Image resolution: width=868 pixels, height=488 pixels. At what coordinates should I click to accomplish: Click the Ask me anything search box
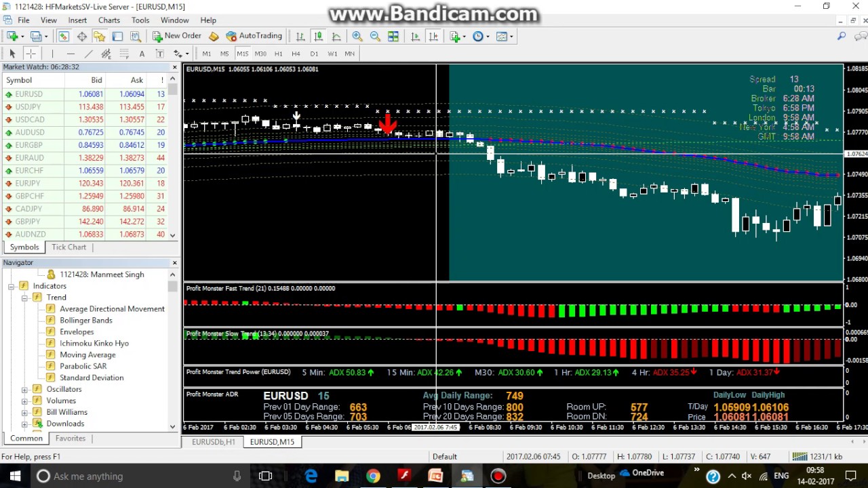pos(140,476)
